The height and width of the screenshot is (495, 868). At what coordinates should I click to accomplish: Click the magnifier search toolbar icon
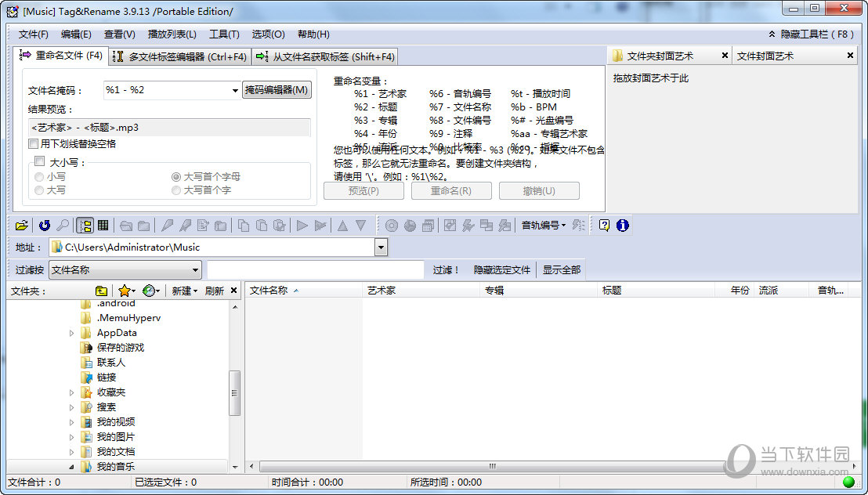(x=63, y=226)
